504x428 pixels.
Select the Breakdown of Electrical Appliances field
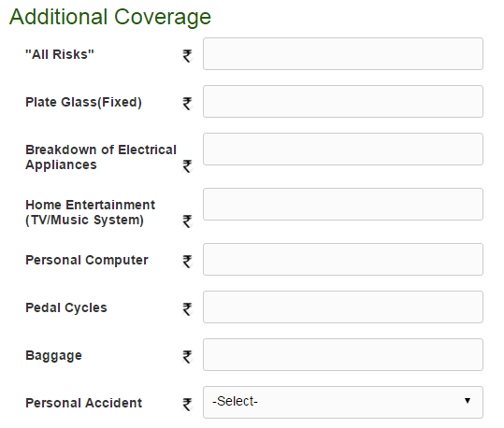click(343, 150)
